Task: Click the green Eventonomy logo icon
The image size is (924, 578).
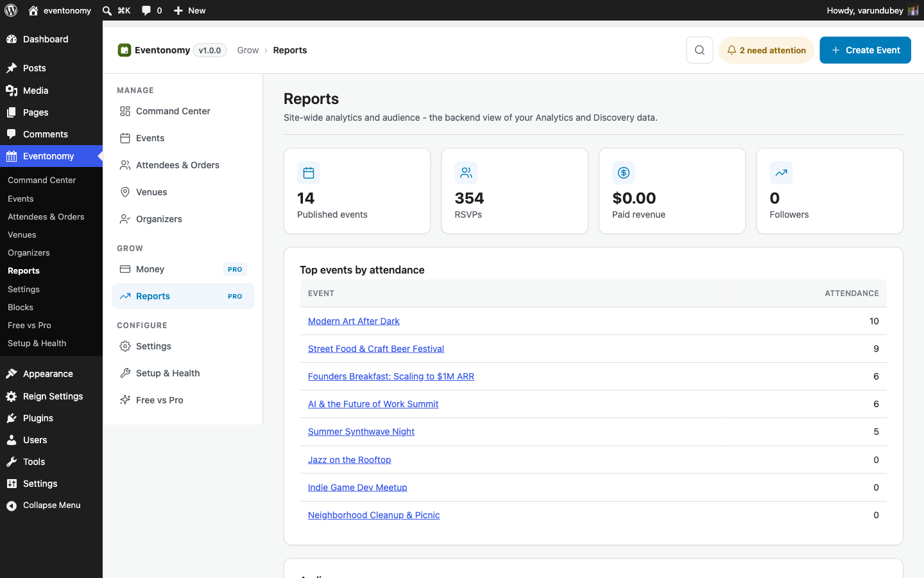Action: pyautogui.click(x=124, y=50)
